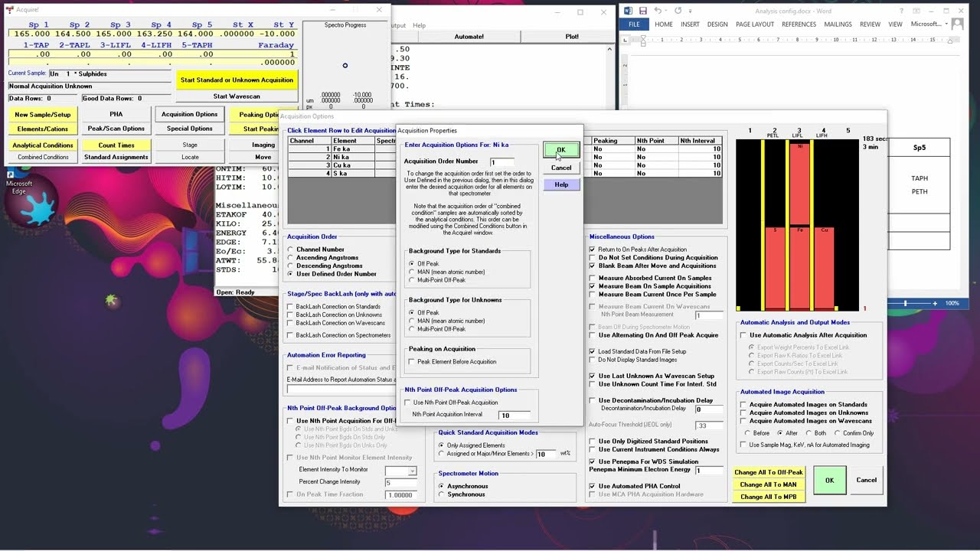The height and width of the screenshot is (551, 980).
Task: Open the Help menu in middle window
Action: click(419, 25)
